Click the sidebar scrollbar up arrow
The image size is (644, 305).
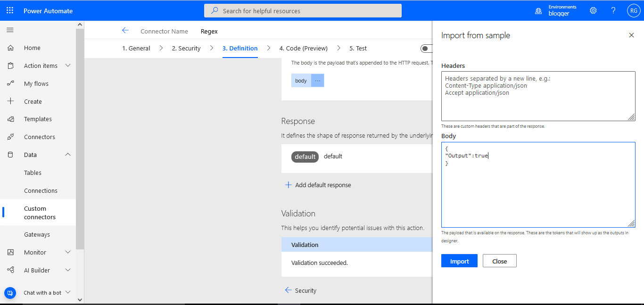point(80,25)
